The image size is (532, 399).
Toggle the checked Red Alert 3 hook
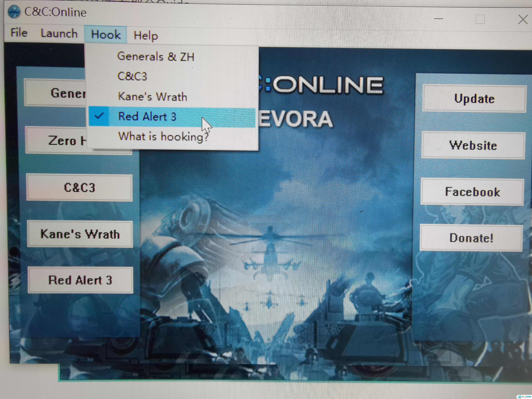pos(172,117)
